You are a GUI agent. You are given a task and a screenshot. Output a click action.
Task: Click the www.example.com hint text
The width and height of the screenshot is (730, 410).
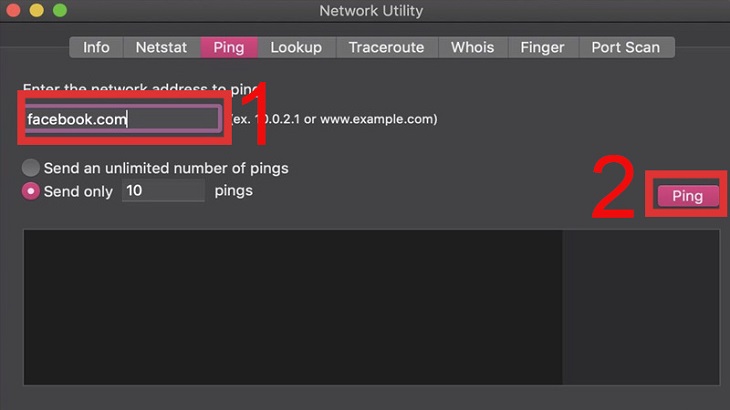(377, 119)
